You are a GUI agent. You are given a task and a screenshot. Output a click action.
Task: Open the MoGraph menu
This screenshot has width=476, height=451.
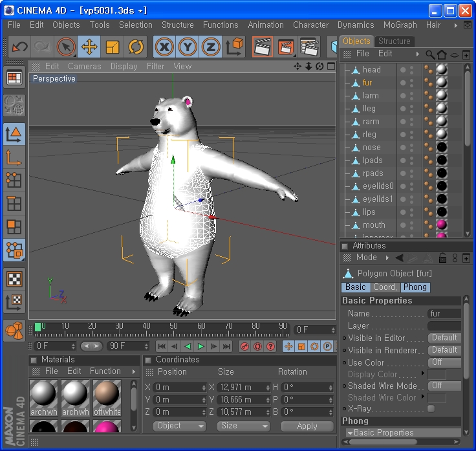[x=400, y=25]
